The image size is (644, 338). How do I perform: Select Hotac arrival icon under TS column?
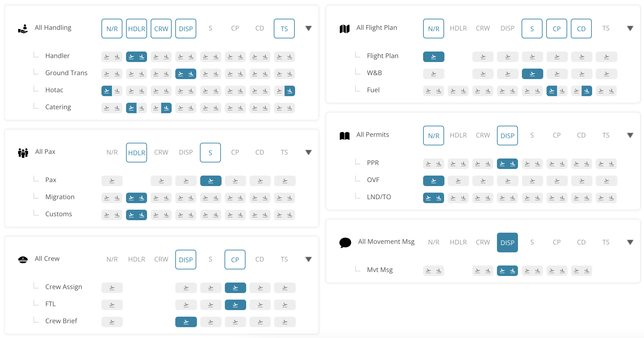[x=290, y=91]
